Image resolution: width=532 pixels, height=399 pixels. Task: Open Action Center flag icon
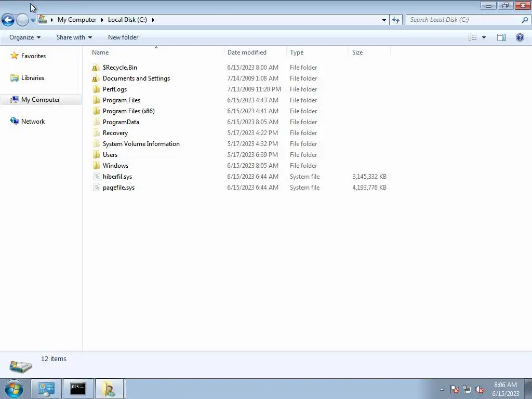click(455, 389)
